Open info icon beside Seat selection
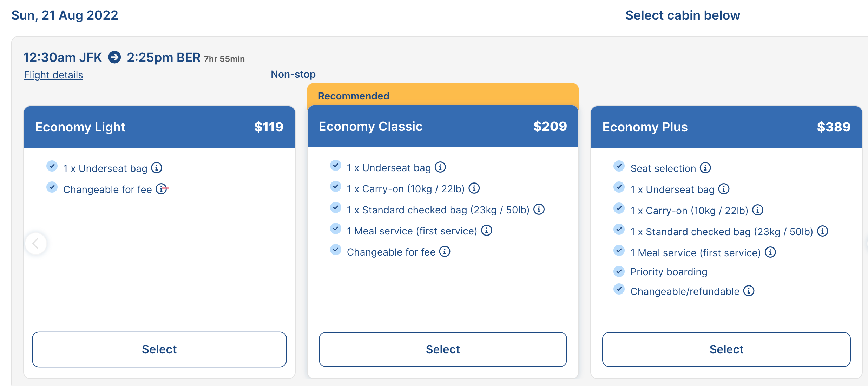868x386 pixels. (x=705, y=168)
